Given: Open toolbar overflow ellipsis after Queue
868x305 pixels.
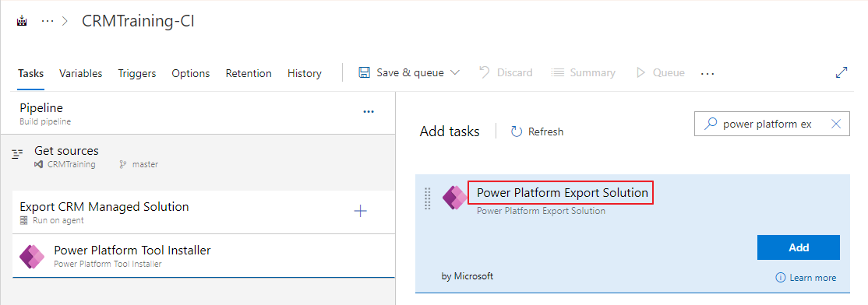Looking at the screenshot, I should click(707, 73).
